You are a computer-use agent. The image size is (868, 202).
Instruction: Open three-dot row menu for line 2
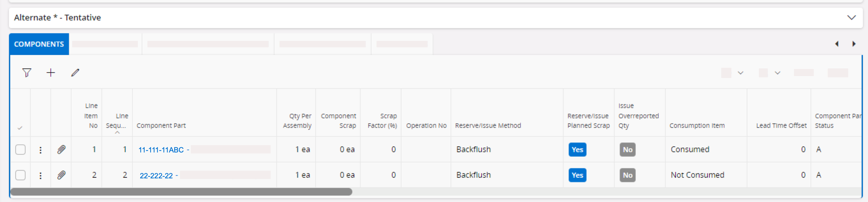pyautogui.click(x=41, y=175)
